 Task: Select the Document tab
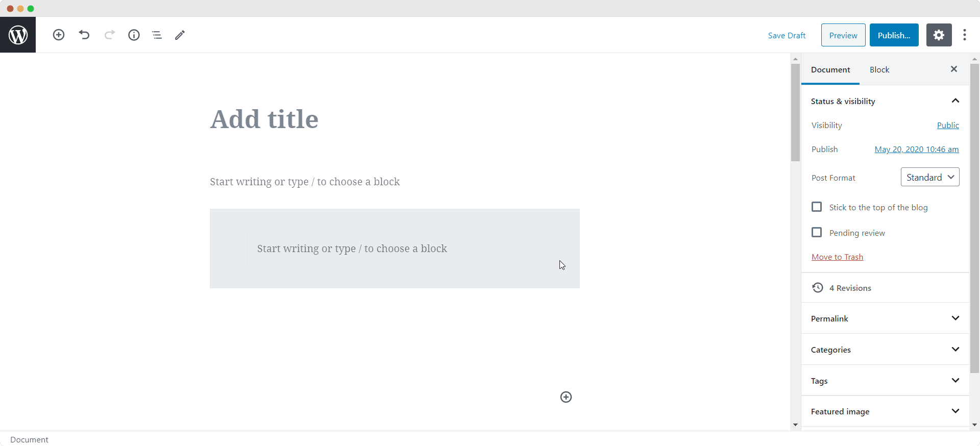click(x=830, y=69)
